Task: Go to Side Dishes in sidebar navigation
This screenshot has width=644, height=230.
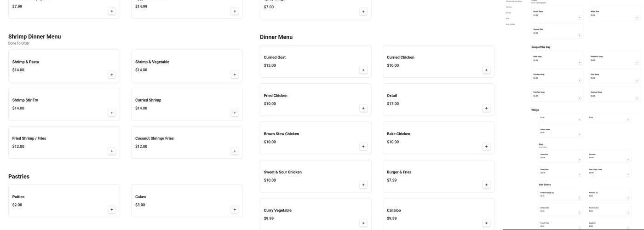Action: click(510, 24)
